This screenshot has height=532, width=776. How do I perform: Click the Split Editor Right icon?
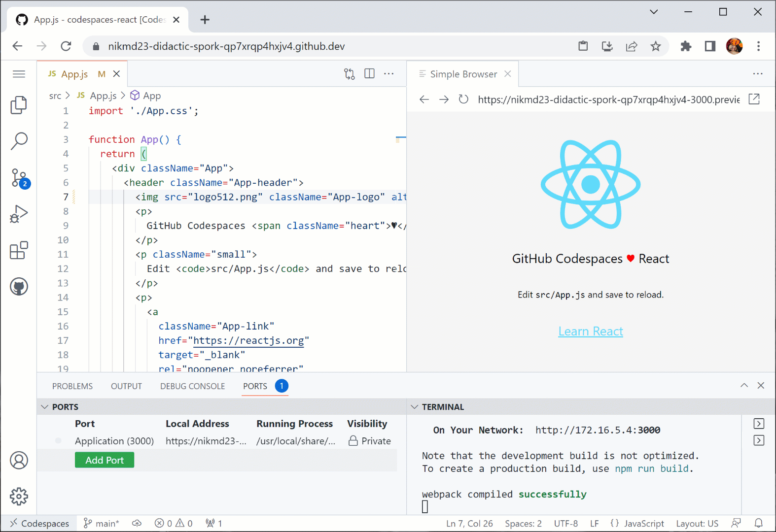coord(369,74)
